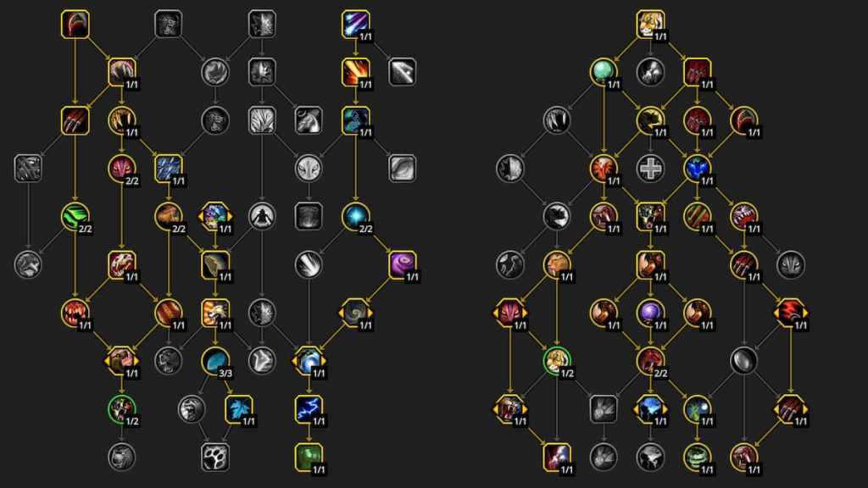
Task: Select the tan stone shard talent
Action: click(215, 264)
